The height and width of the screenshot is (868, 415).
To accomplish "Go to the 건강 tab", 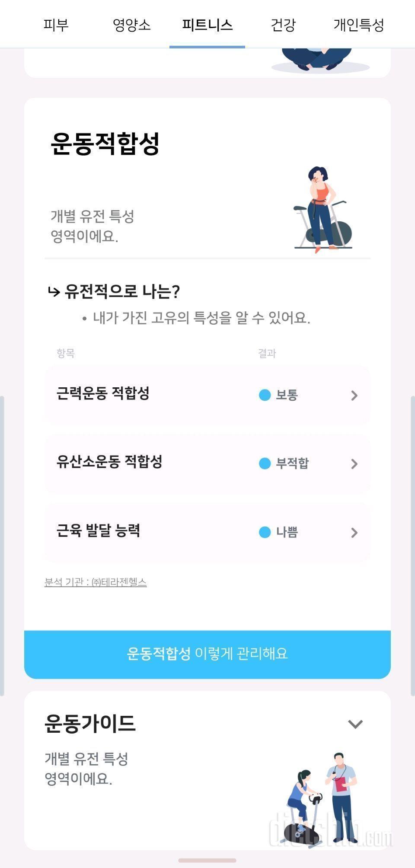I will pyautogui.click(x=283, y=25).
